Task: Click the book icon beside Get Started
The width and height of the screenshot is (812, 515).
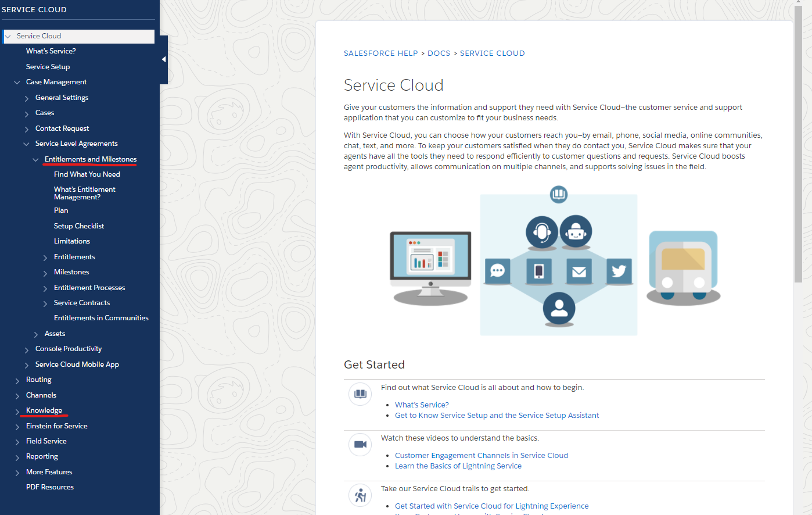Action: 360,394
